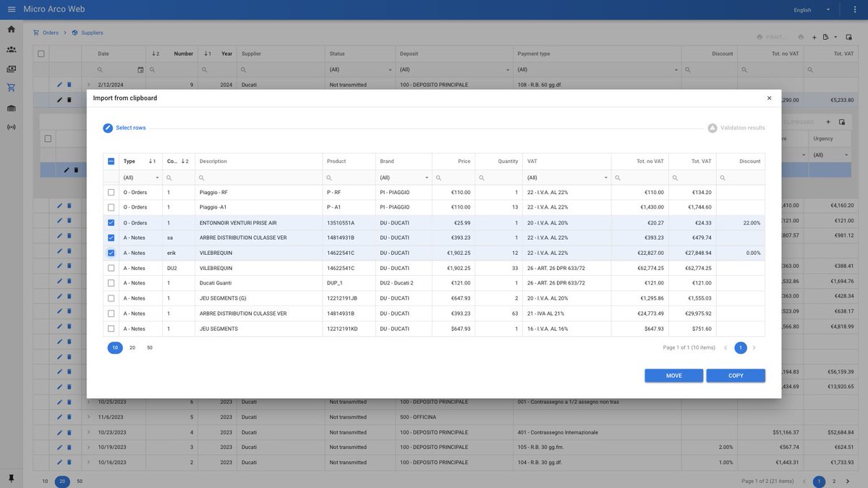Open the vertical three-dot options menu
868x488 pixels.
(854, 9)
